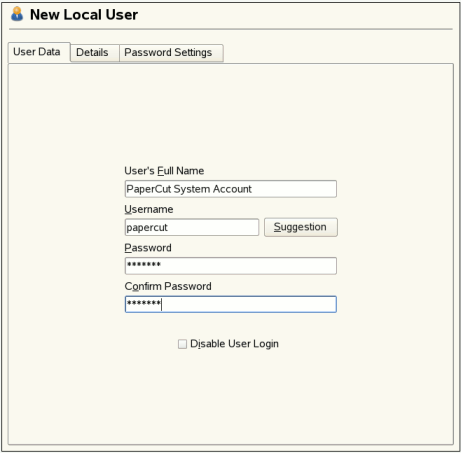Click the User's Full Name field
Image resolution: width=461 pixels, height=453 pixels.
[x=231, y=189]
